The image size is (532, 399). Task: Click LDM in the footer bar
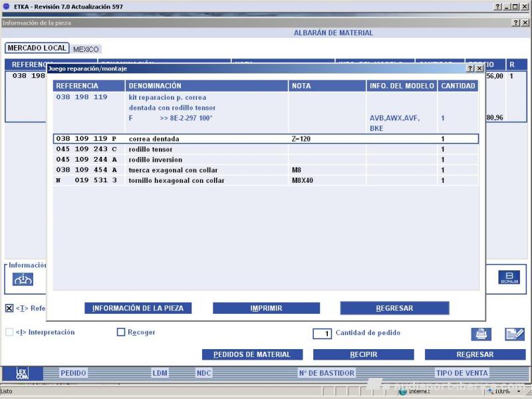(x=160, y=373)
